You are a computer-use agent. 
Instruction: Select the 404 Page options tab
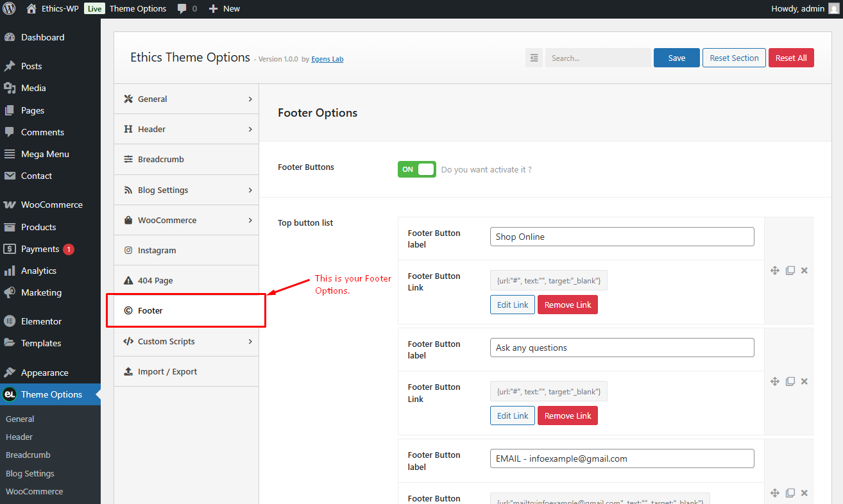pos(187,280)
